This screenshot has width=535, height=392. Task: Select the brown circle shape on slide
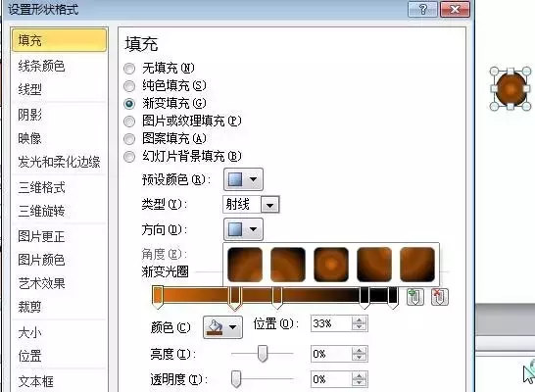(511, 89)
